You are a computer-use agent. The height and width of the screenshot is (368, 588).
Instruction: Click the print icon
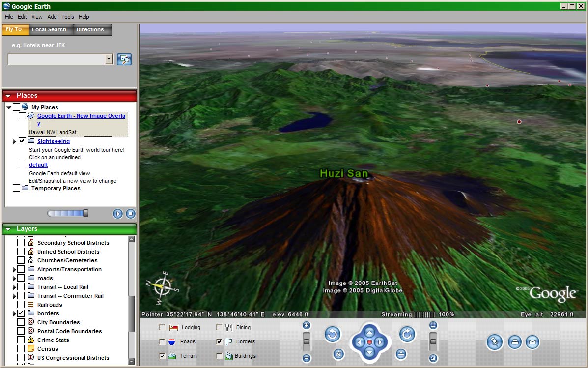515,342
